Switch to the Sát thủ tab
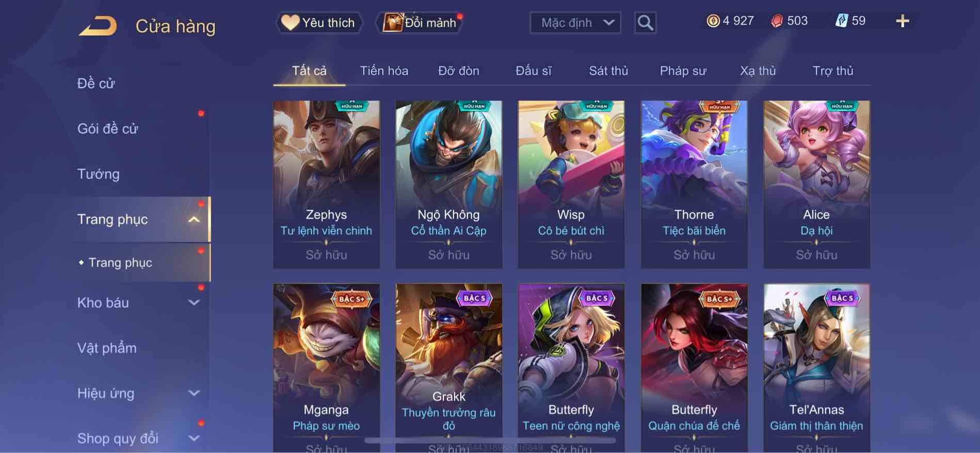 608,71
